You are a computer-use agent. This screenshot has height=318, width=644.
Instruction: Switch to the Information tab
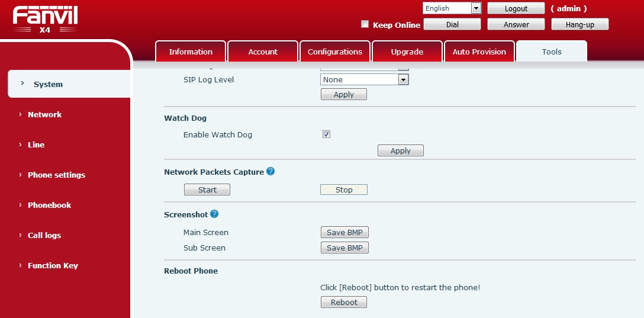pyautogui.click(x=191, y=52)
